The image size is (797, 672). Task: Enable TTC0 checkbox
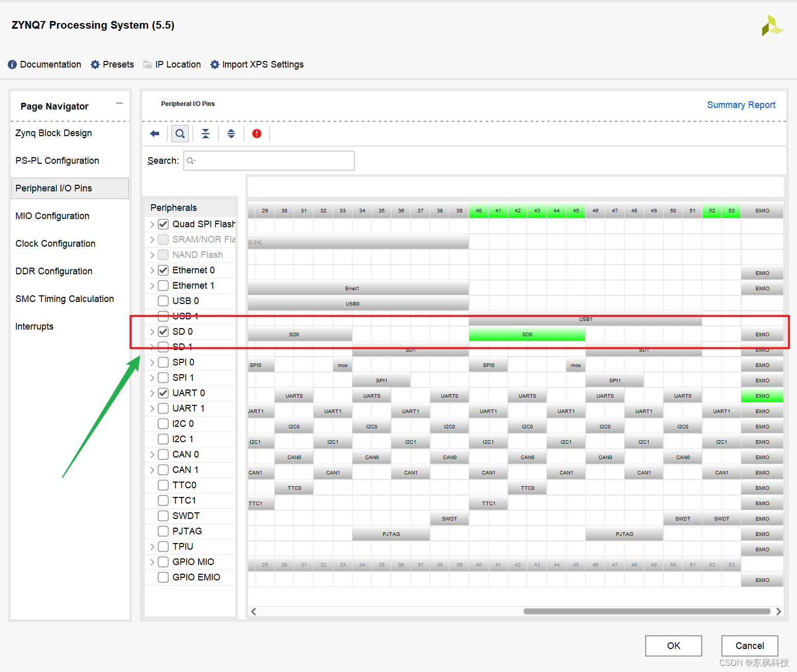163,485
